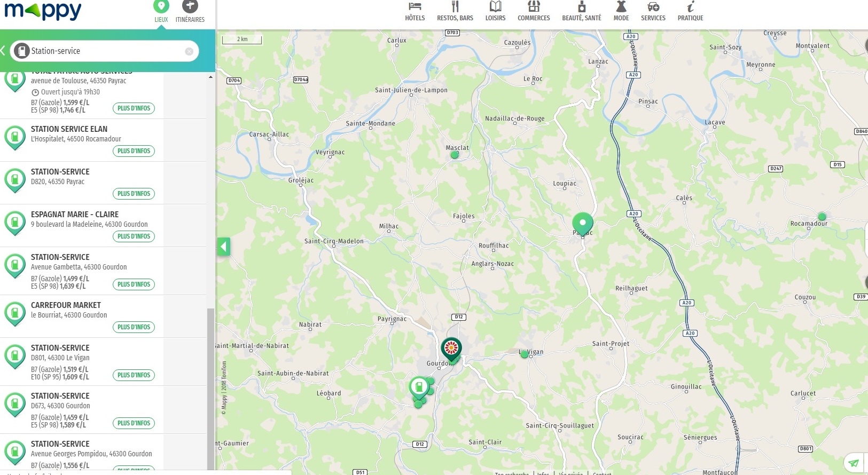Switch to the Lieux tab

coord(161,12)
